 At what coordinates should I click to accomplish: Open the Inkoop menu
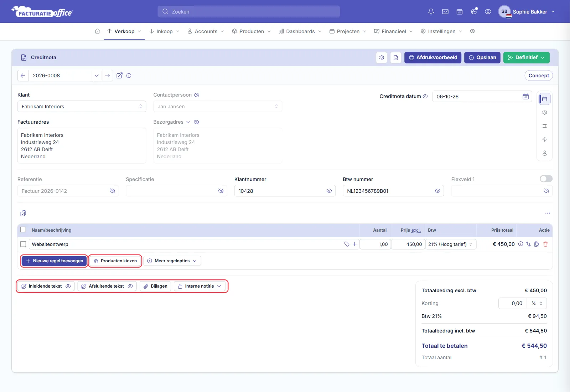(x=164, y=31)
